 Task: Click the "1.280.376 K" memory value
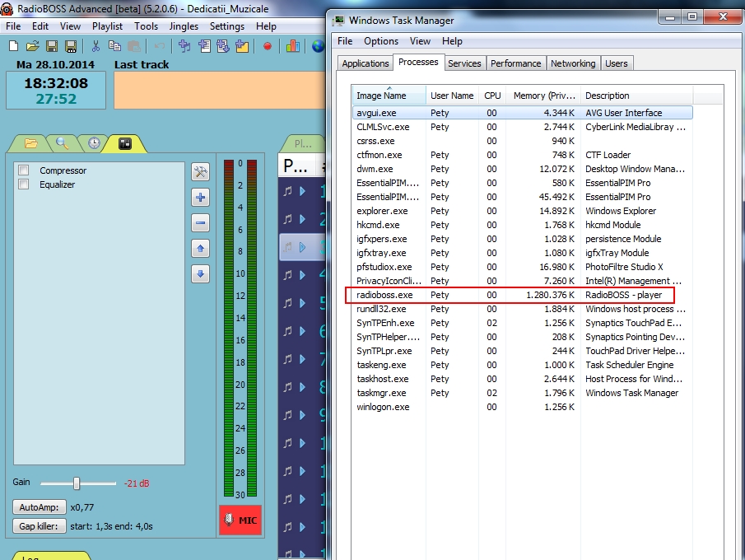coord(550,295)
